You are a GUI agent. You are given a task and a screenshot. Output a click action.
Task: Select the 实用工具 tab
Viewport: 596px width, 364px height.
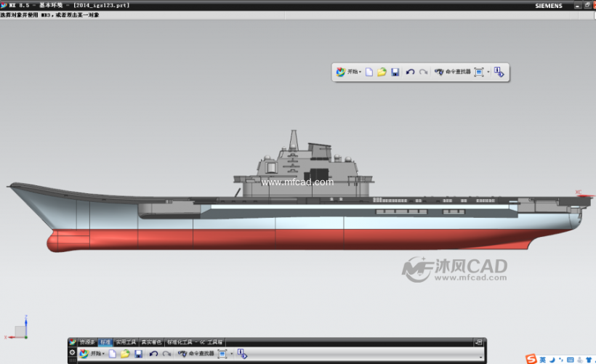pos(126,341)
